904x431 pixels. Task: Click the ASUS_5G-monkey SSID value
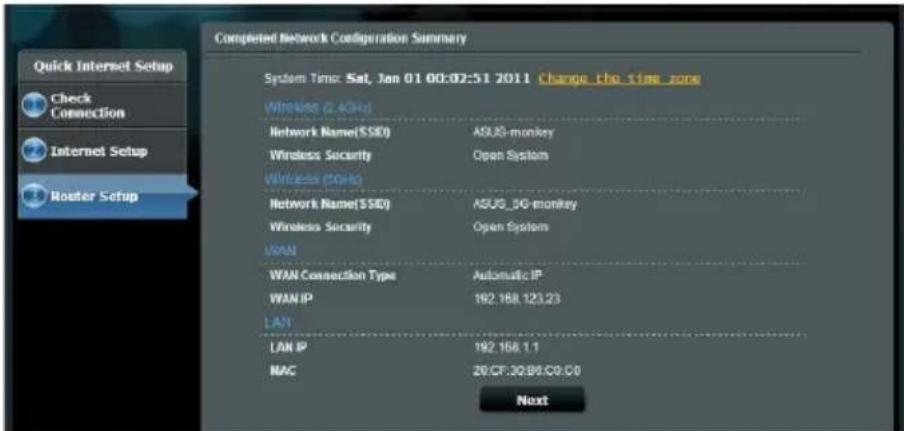pyautogui.click(x=525, y=204)
